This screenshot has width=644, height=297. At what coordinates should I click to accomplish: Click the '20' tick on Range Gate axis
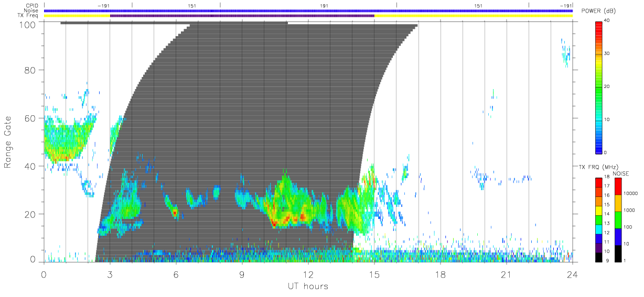tap(30, 214)
